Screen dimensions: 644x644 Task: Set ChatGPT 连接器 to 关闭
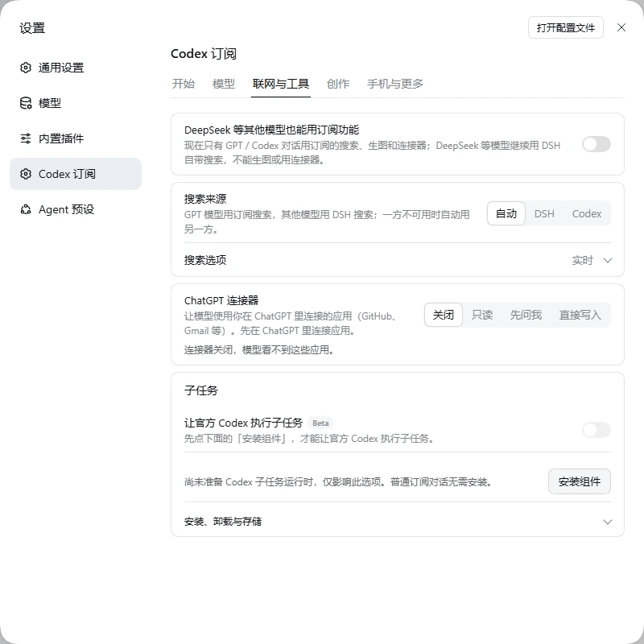click(x=444, y=315)
